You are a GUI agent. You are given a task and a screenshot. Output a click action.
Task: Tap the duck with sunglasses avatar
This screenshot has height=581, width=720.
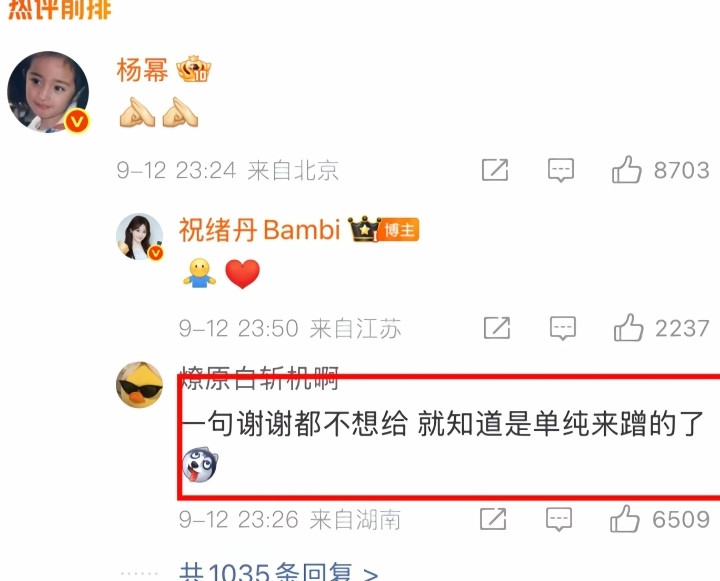coord(140,385)
